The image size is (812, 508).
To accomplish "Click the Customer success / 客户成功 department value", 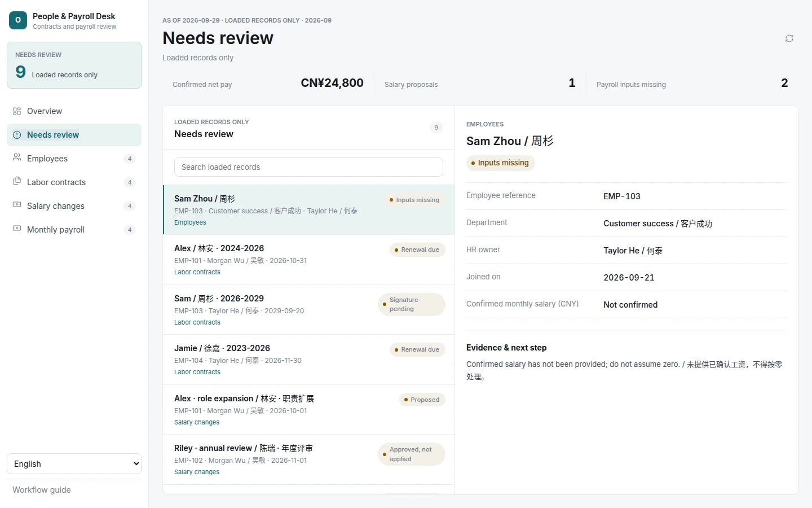I will coord(657,224).
